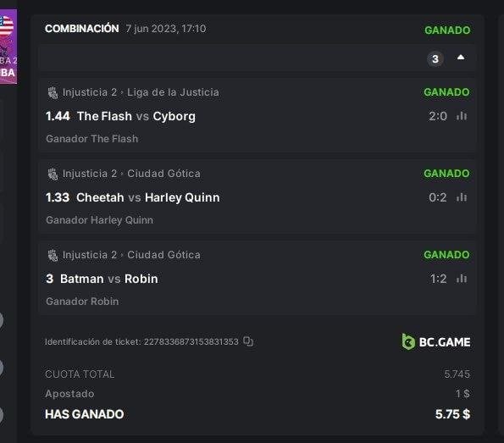504x443 pixels.
Task: Click esports icon in the Batman vs Robin row
Action: [53, 255]
